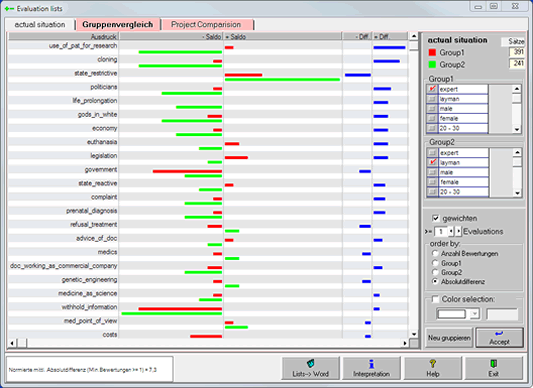
Task: Click the green Group2 color swatch
Action: (x=432, y=64)
